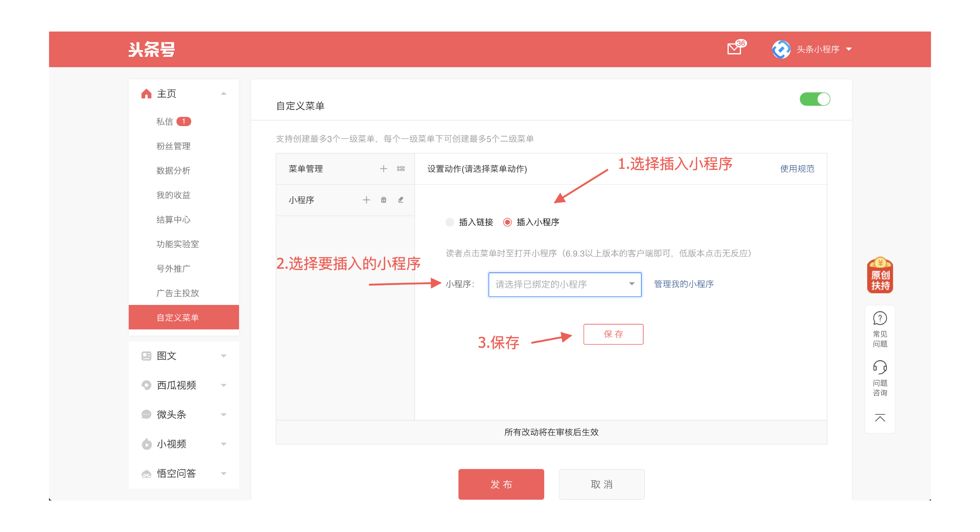Click the 取消 button
Screen dimensions: 980x532
tap(601, 484)
